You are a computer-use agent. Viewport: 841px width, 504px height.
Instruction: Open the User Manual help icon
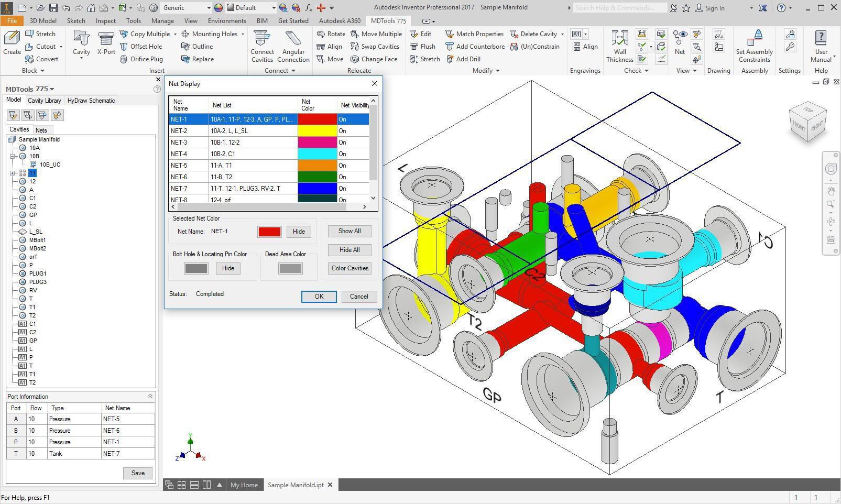coord(821,39)
